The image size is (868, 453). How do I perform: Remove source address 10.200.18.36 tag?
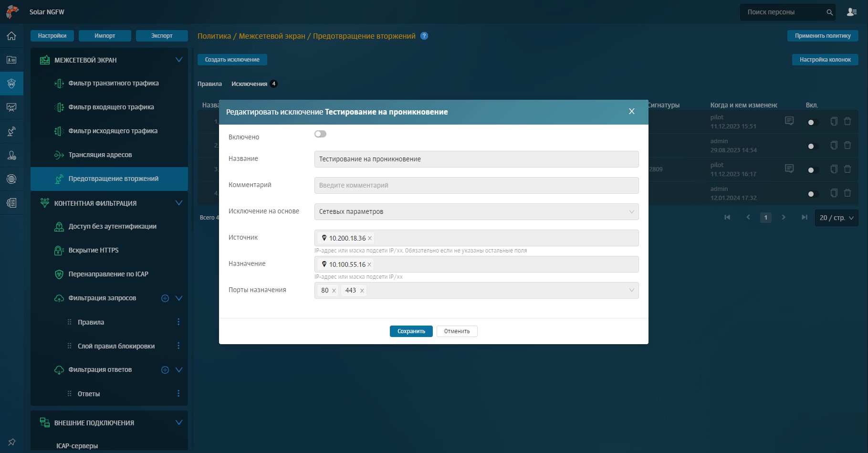(370, 238)
